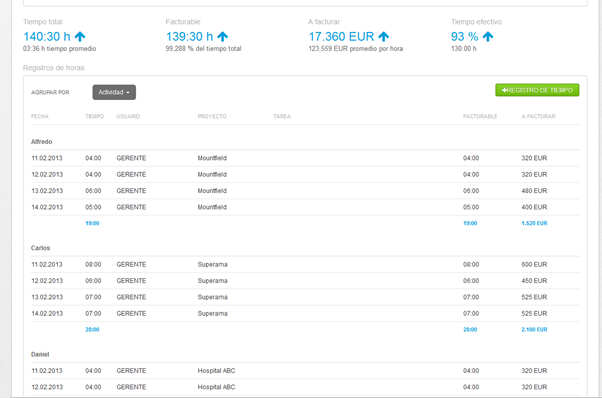Click Alfredo's 11.02.2013 date cell

coord(47,158)
